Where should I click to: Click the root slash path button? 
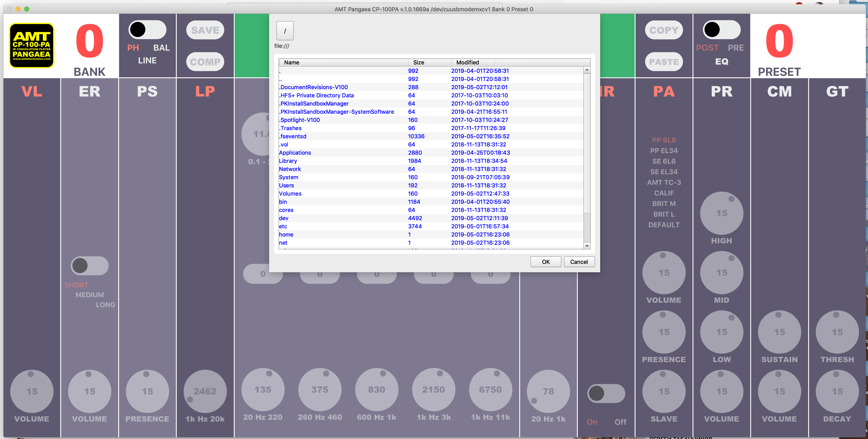click(x=285, y=31)
